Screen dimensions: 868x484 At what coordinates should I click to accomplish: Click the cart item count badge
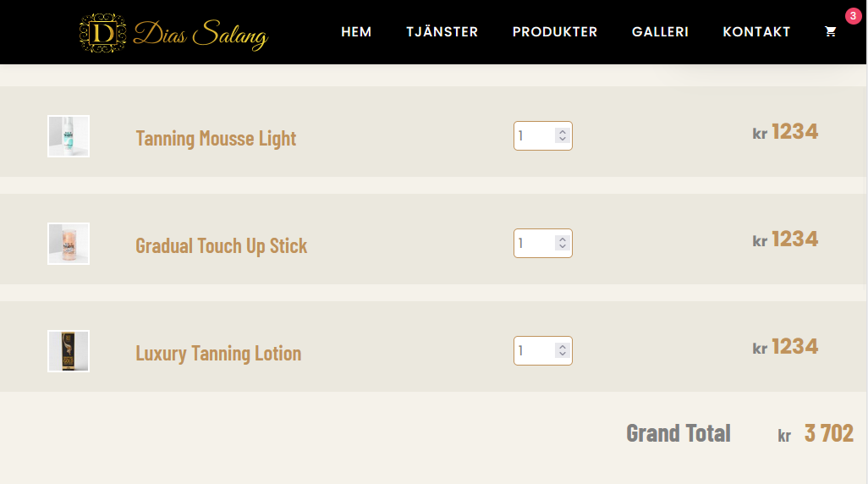852,16
